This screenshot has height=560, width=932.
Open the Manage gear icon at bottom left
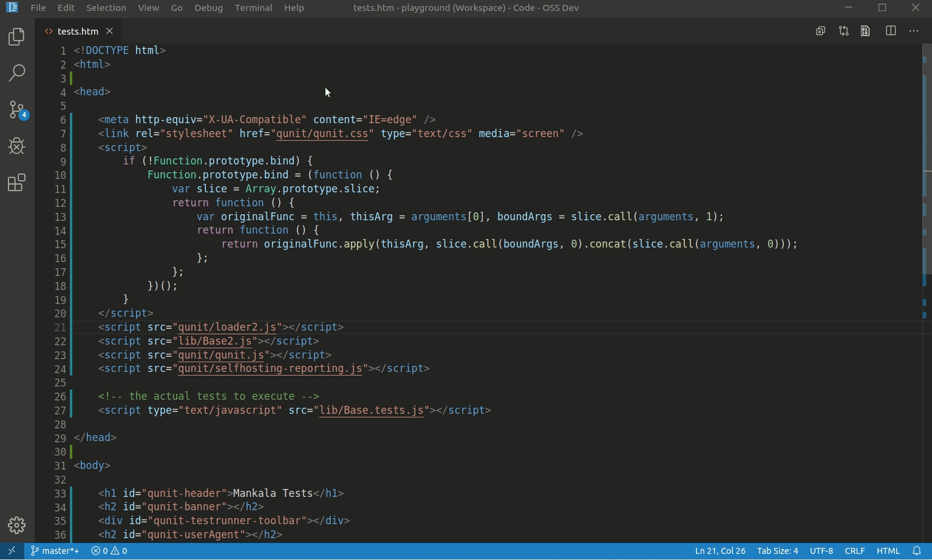16,525
